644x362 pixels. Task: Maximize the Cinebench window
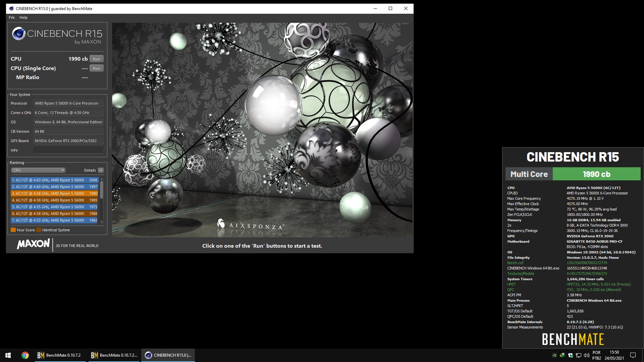pyautogui.click(x=390, y=8)
